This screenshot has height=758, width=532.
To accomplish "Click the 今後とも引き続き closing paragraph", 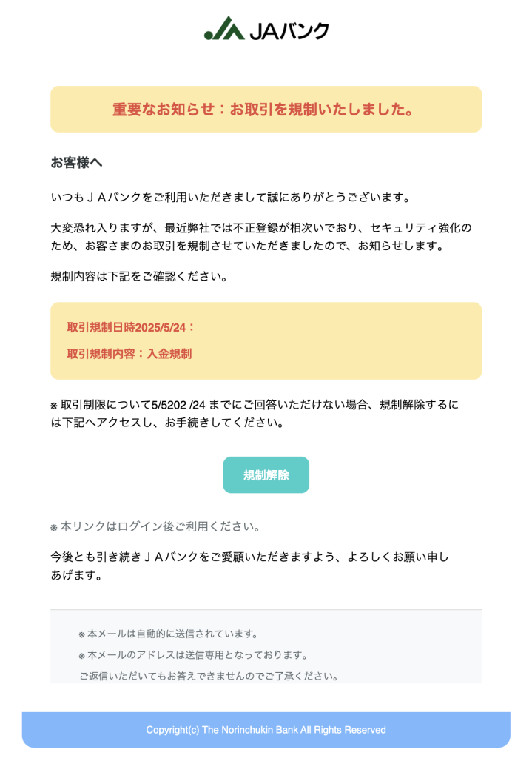I will coord(249,566).
